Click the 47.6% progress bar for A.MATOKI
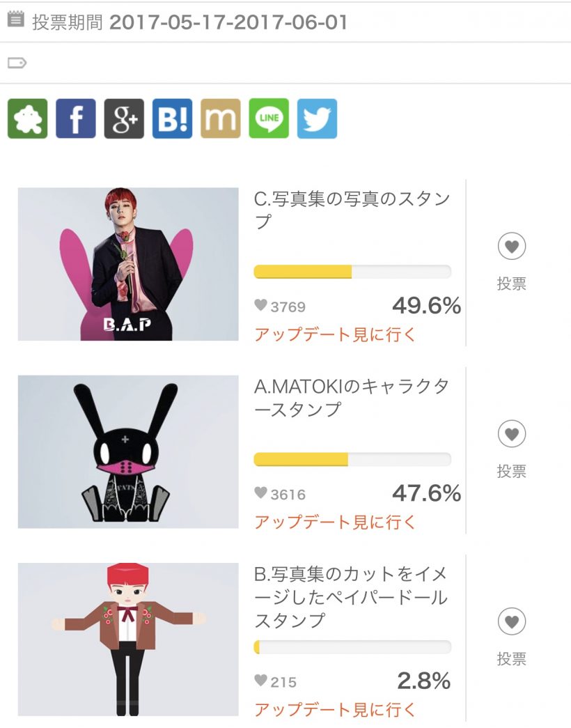The width and height of the screenshot is (571, 728). 352,460
